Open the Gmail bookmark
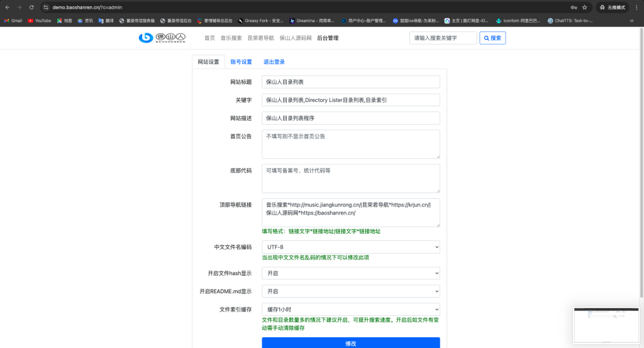 click(13, 21)
